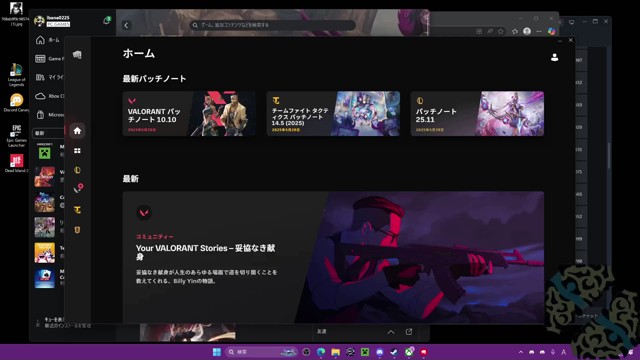Open Epic Games Launcher desktop shortcut
The image size is (640, 360).
click(16, 136)
